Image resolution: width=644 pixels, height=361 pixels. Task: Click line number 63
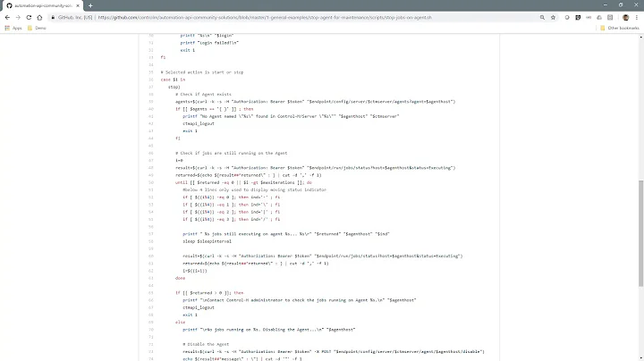coord(151,278)
